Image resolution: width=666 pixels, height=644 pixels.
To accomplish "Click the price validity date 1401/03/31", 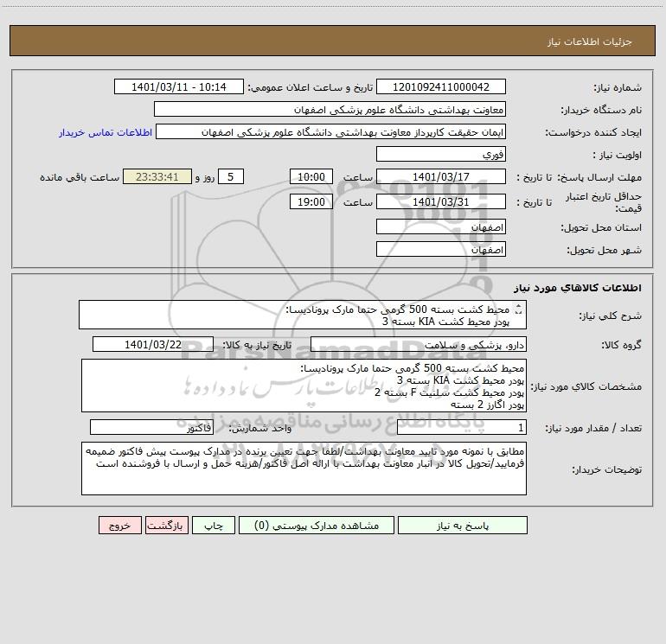I will pyautogui.click(x=441, y=202).
